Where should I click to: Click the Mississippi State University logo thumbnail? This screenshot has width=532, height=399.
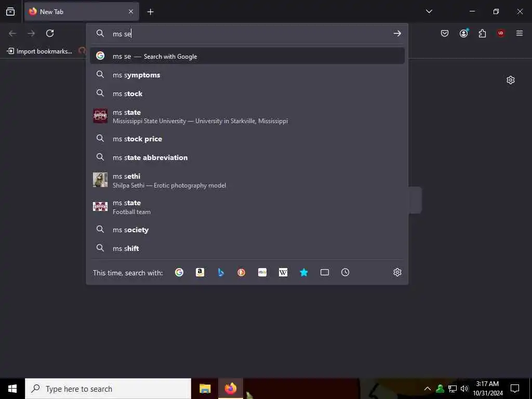tap(100, 116)
